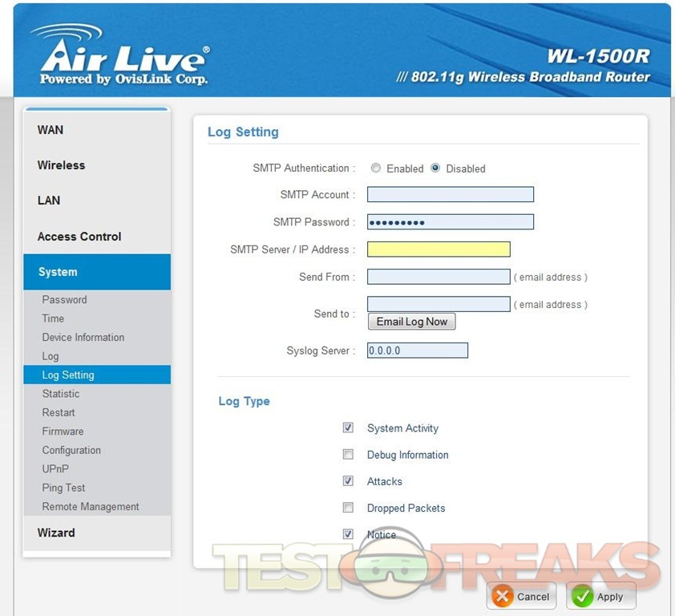The image size is (675, 616).
Task: Click the Apply button
Action: [600, 597]
